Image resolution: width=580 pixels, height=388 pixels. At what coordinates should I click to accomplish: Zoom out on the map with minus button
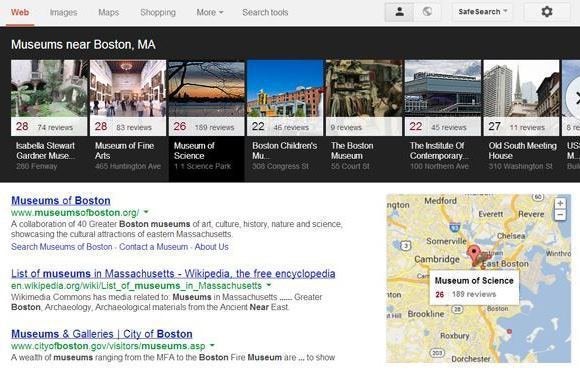pos(560,214)
